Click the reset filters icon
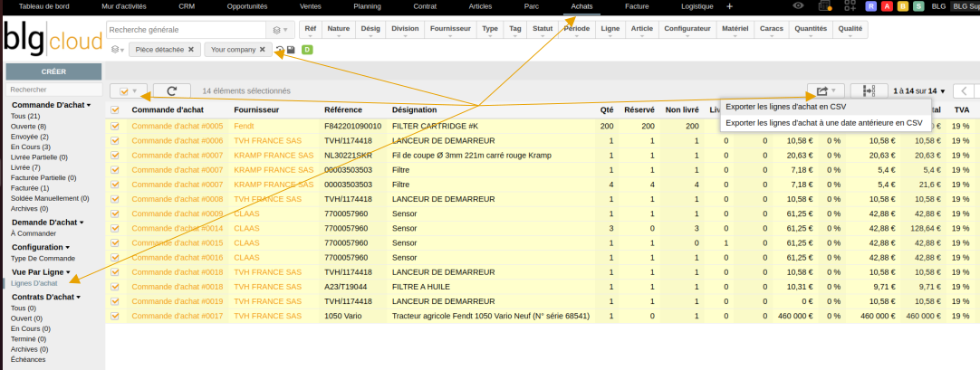This screenshot has height=370, width=980. click(281, 50)
